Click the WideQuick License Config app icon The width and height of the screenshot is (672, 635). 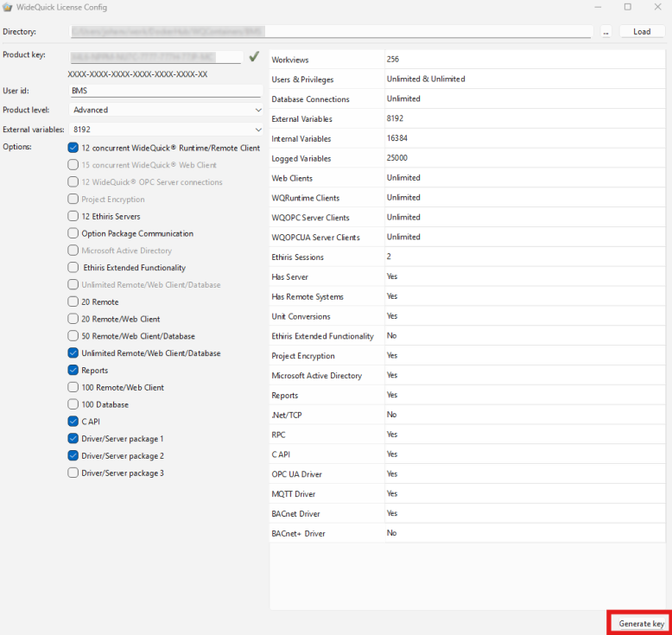click(x=7, y=7)
